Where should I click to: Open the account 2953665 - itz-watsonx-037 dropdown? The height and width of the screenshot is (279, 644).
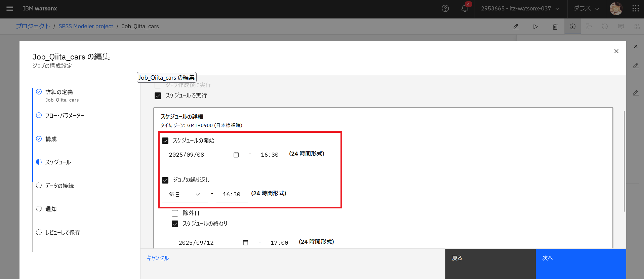click(x=520, y=8)
